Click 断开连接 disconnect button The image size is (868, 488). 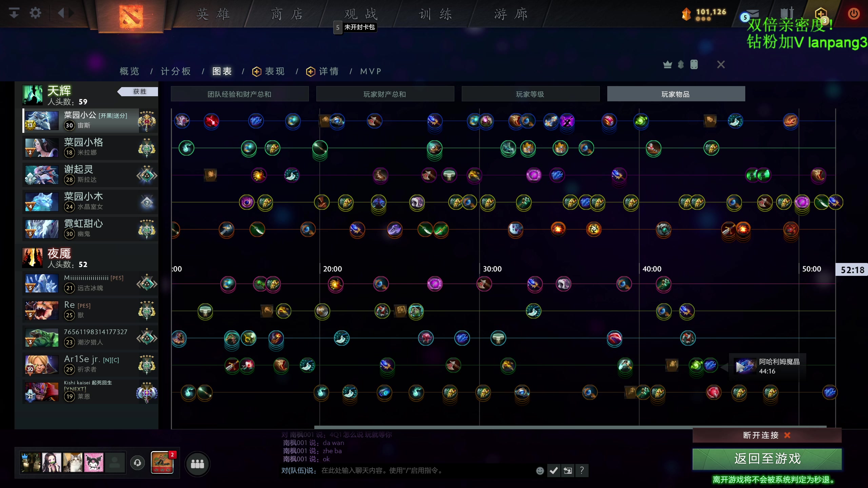[767, 435]
